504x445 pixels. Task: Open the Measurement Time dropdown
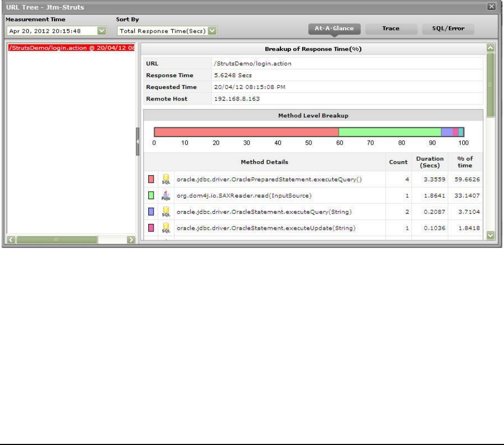click(102, 31)
